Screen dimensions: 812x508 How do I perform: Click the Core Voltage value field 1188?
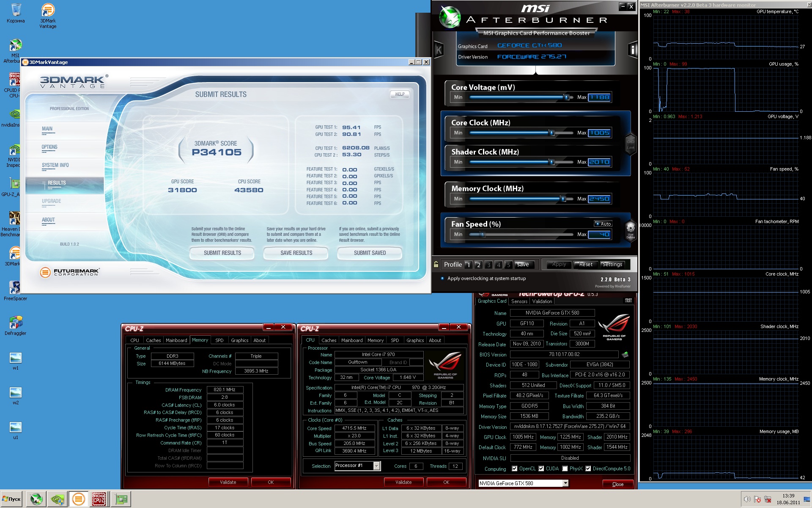(600, 97)
